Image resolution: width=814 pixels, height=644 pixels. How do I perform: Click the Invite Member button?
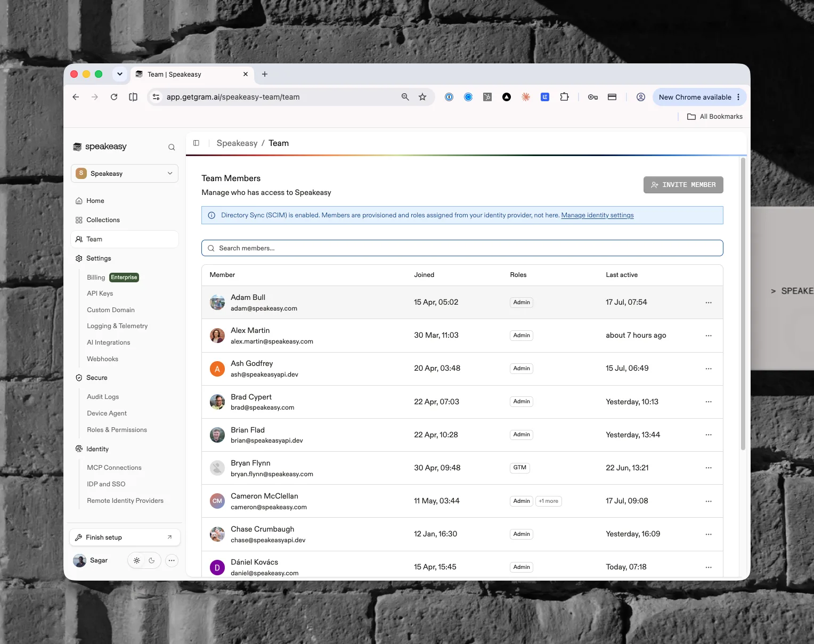[x=683, y=185]
